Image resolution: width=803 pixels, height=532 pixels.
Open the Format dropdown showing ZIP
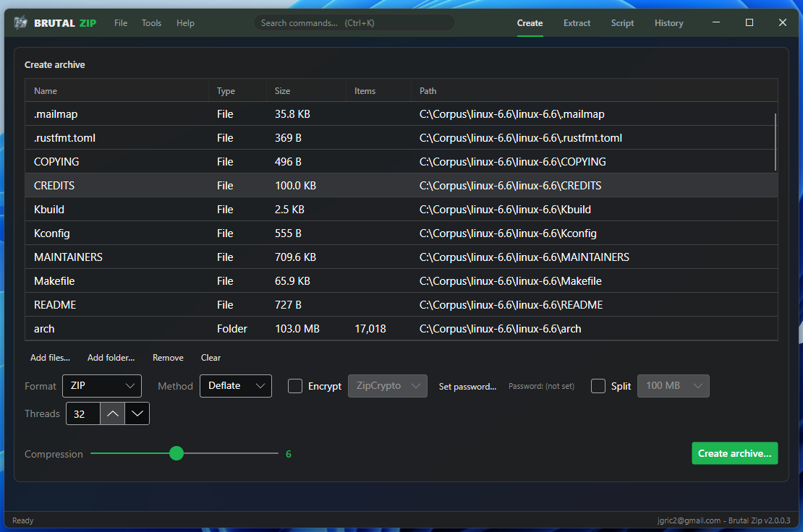pyautogui.click(x=102, y=386)
